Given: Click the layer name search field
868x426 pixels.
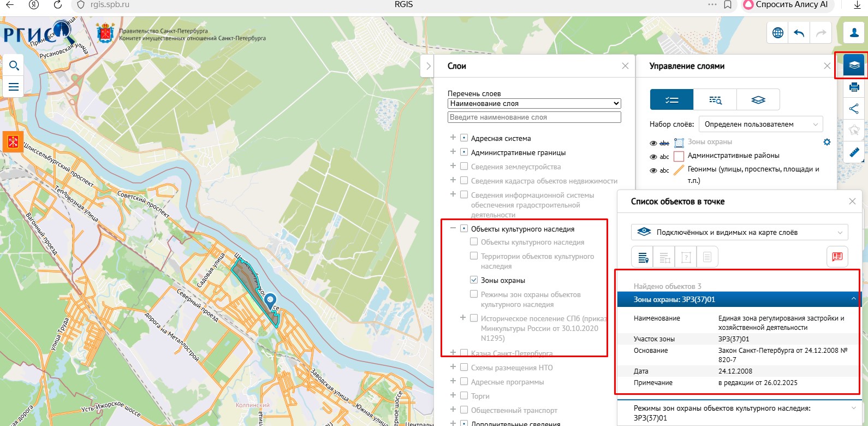Looking at the screenshot, I should click(x=534, y=117).
